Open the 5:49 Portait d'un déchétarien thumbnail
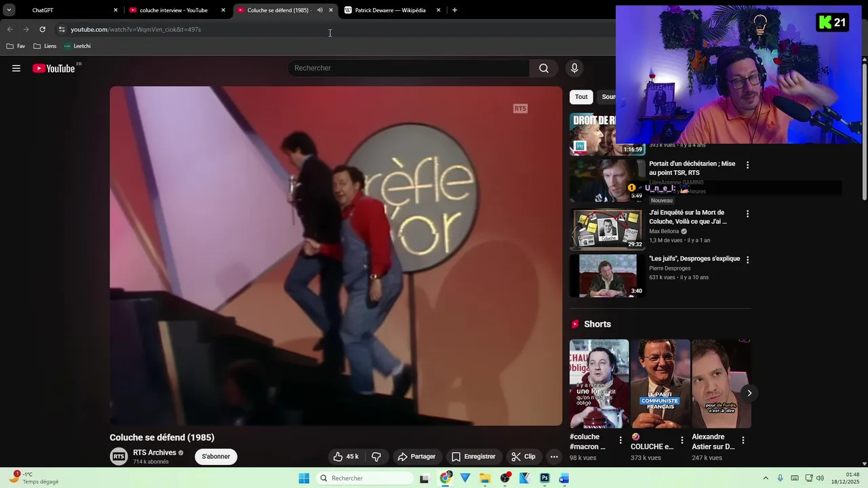This screenshot has height=488, width=868. (607, 180)
